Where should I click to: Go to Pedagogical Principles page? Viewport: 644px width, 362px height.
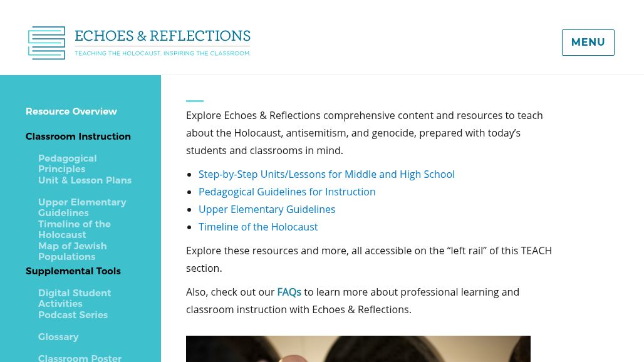67,163
